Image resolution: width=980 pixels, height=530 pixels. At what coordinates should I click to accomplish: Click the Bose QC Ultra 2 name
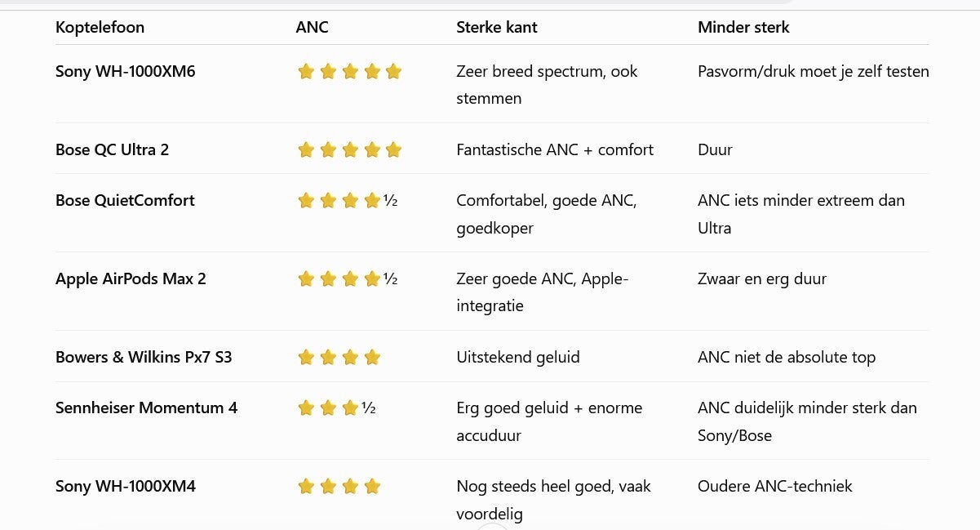(x=112, y=150)
